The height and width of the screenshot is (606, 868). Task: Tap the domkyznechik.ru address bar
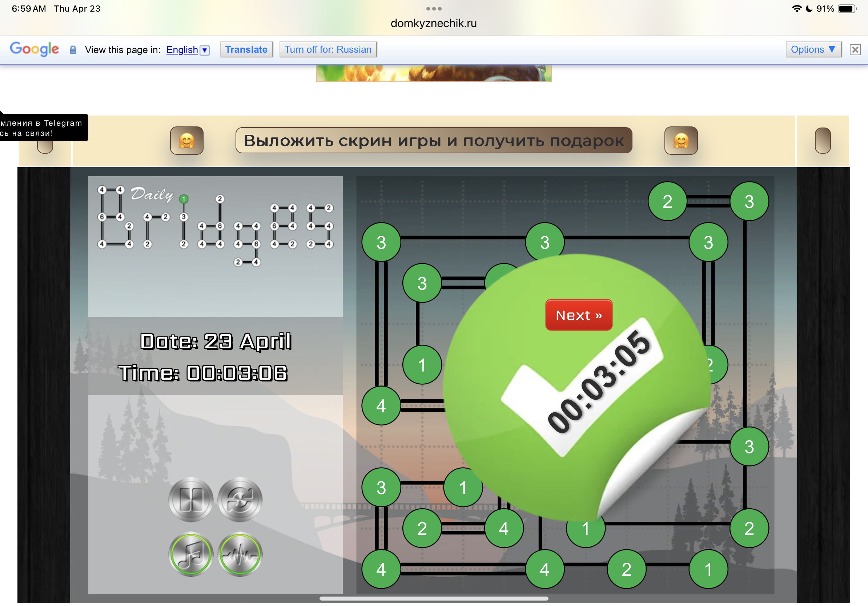tap(433, 23)
